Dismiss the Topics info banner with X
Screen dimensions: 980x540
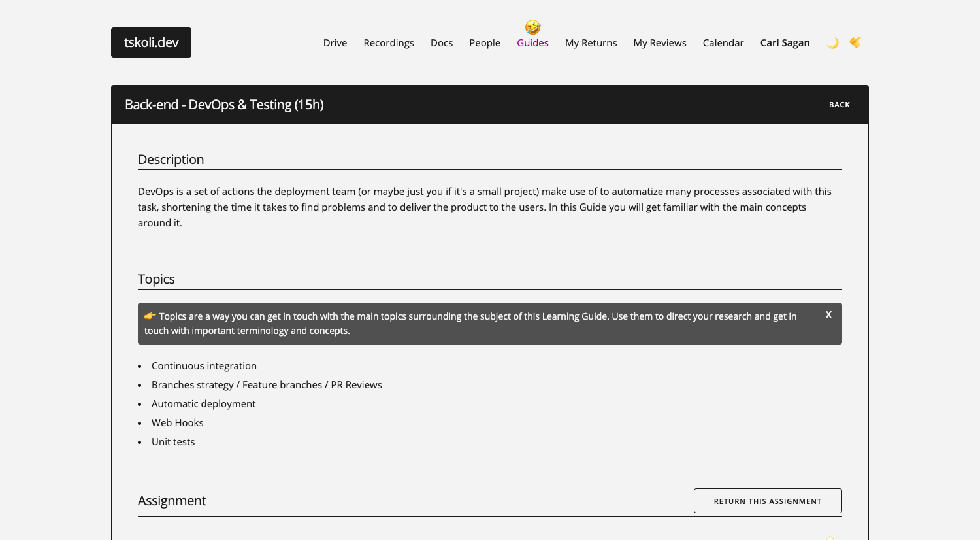[x=828, y=315]
